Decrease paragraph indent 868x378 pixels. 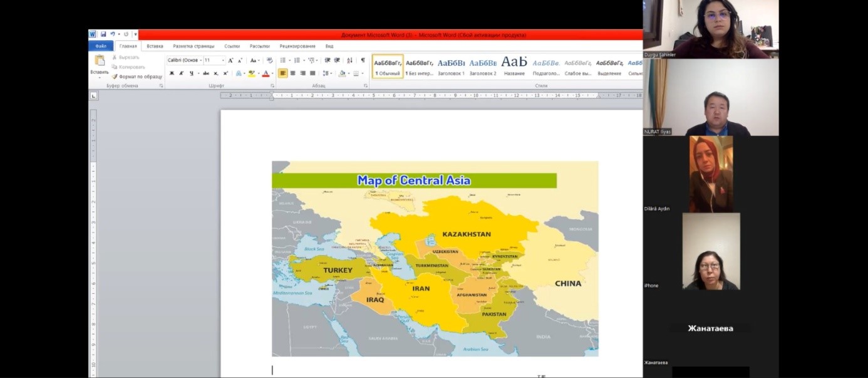328,60
